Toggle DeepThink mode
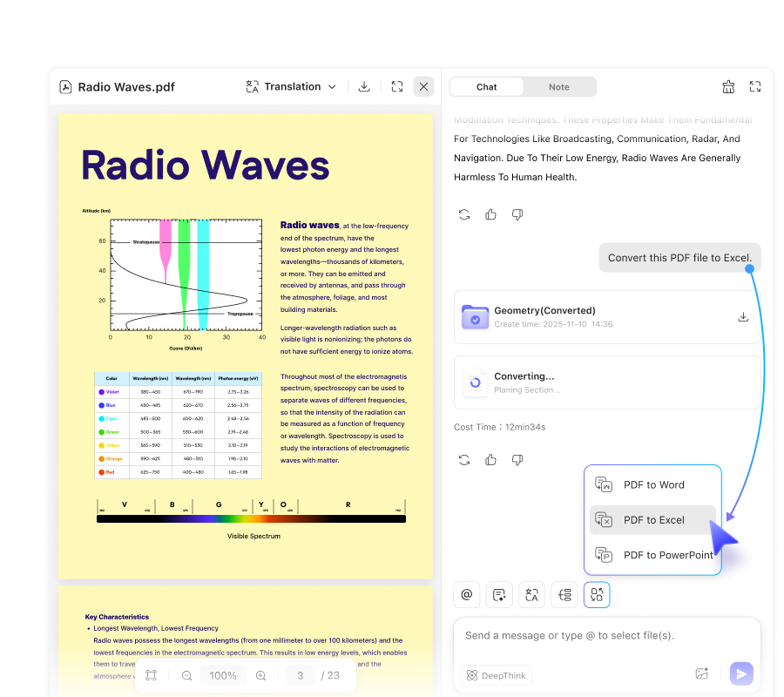The image size is (784, 697). [x=496, y=674]
